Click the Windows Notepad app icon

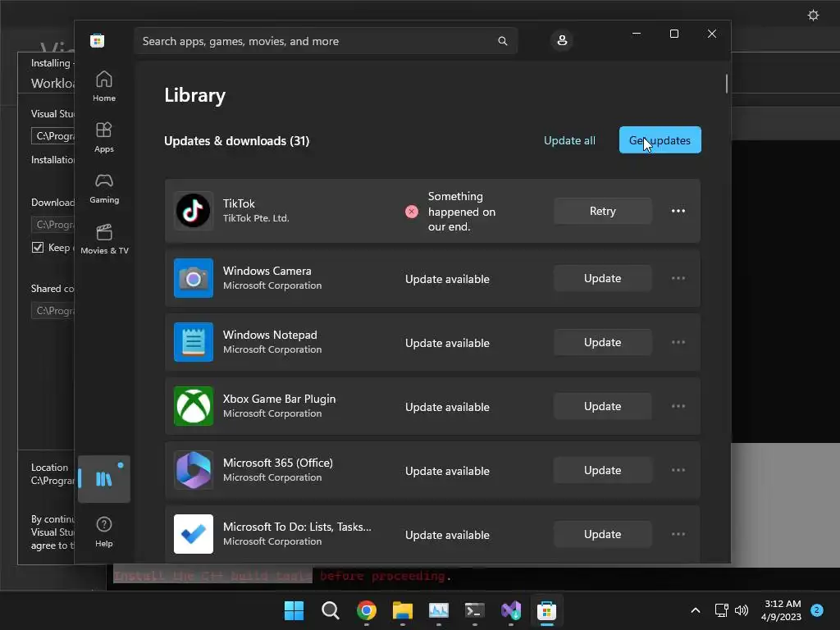[194, 342]
